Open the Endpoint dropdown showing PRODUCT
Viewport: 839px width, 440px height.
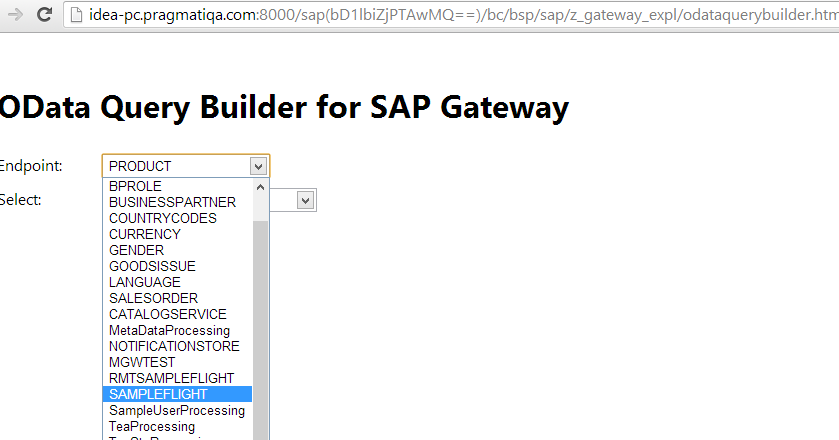(x=186, y=166)
